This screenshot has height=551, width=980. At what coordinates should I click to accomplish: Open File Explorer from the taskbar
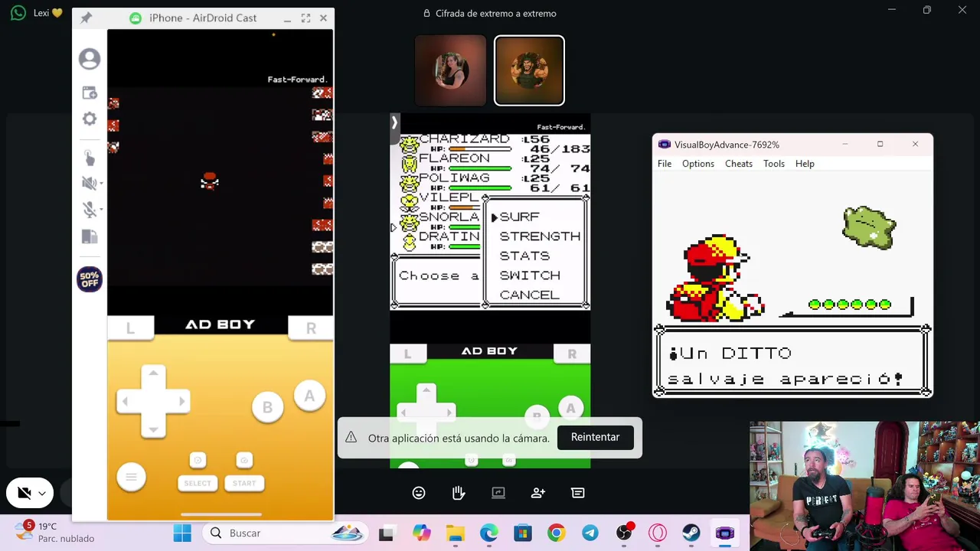pos(456,533)
